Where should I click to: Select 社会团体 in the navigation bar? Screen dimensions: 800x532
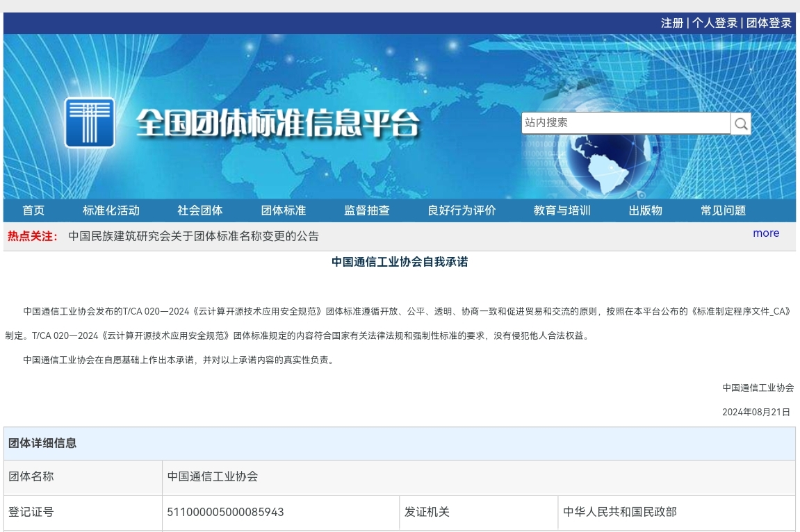[200, 210]
